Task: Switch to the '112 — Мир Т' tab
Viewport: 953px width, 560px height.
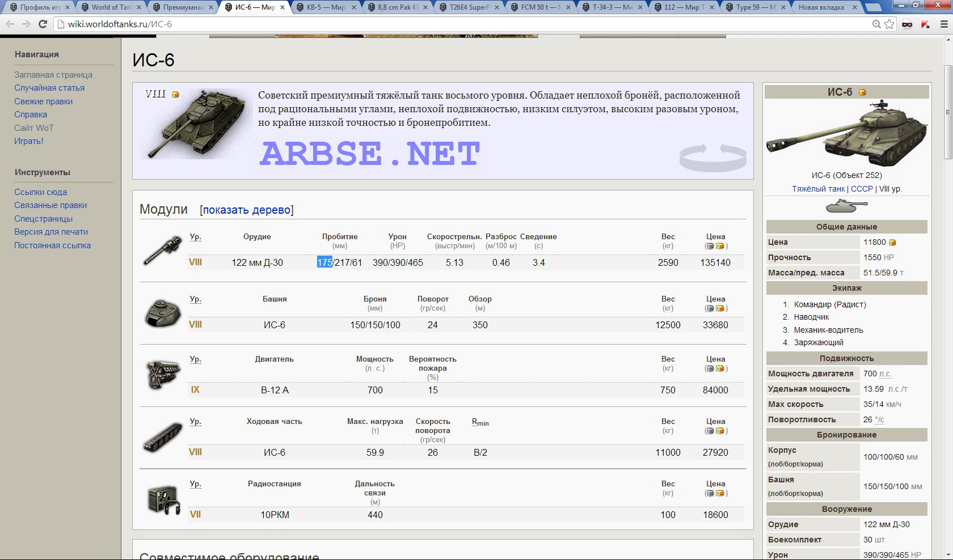Action: (x=683, y=7)
